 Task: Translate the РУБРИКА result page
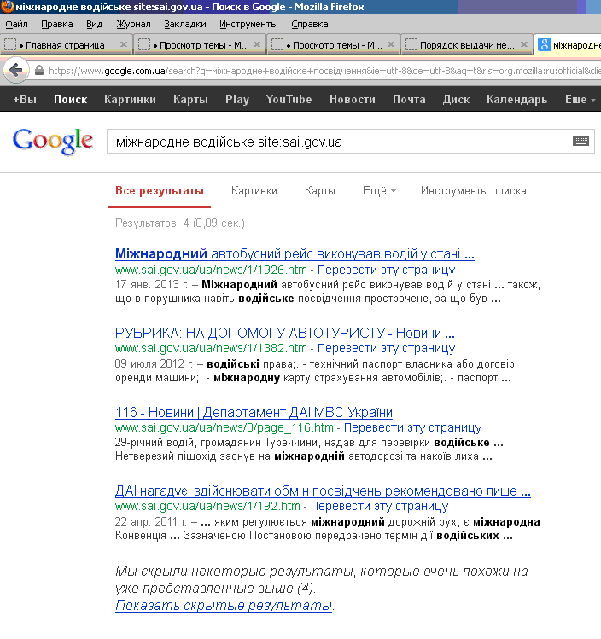coord(386,348)
